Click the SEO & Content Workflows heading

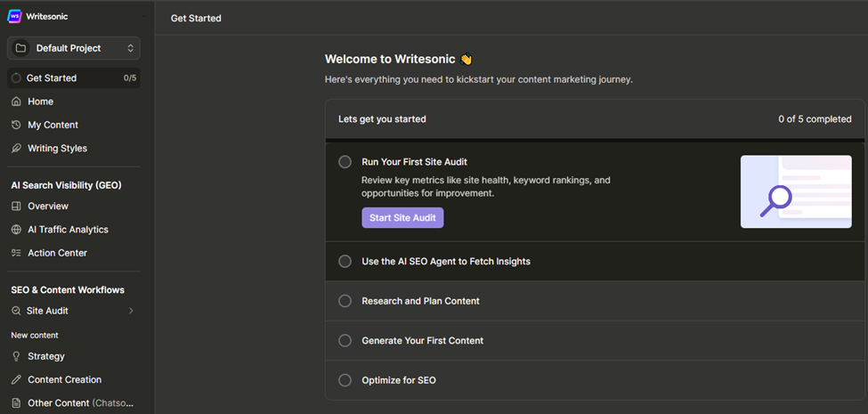[68, 290]
